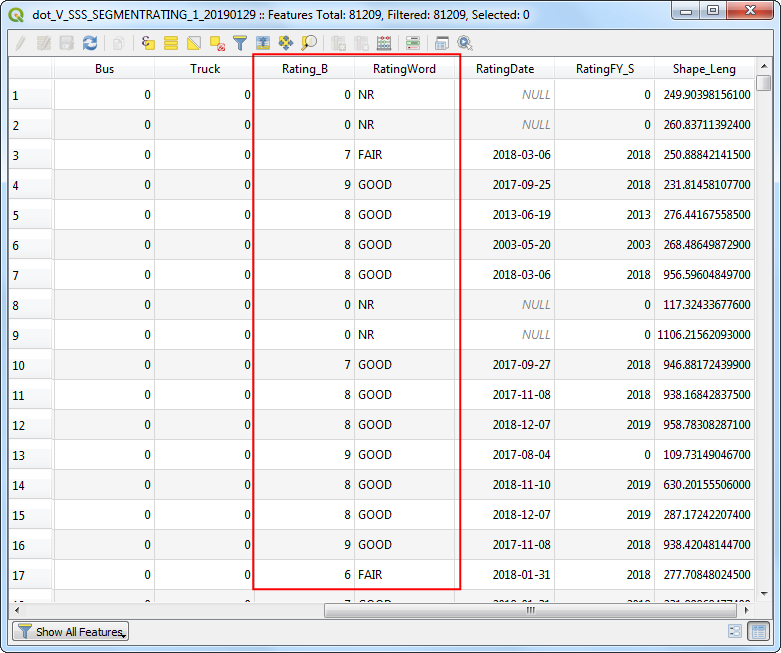
Task: Toggle editing mode with the pencil icon
Action: pos(20,43)
